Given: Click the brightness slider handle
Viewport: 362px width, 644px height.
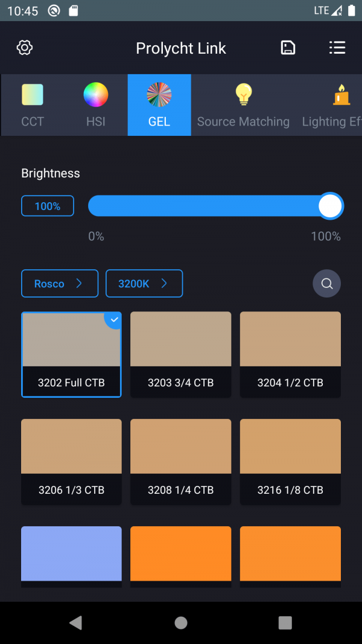Looking at the screenshot, I should [x=330, y=206].
